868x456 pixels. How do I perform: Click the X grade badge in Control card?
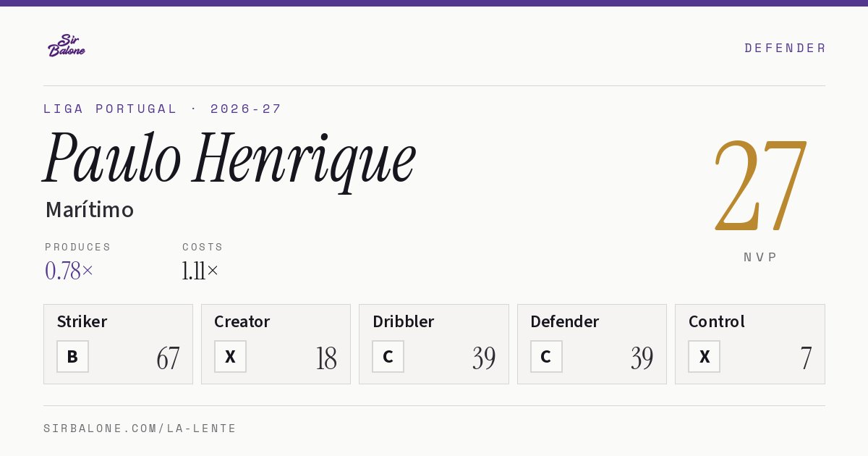pyautogui.click(x=704, y=356)
